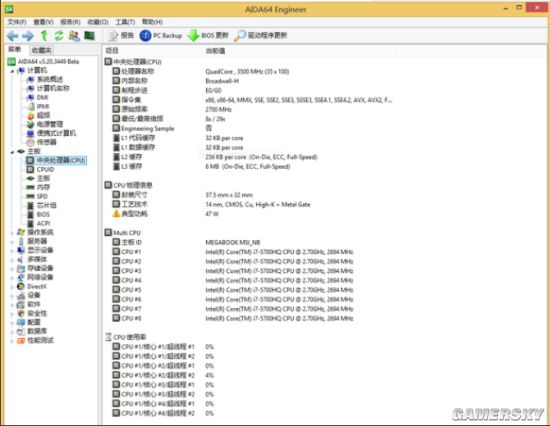Click the report button in toolbar
The image size is (550, 426).
tap(121, 35)
